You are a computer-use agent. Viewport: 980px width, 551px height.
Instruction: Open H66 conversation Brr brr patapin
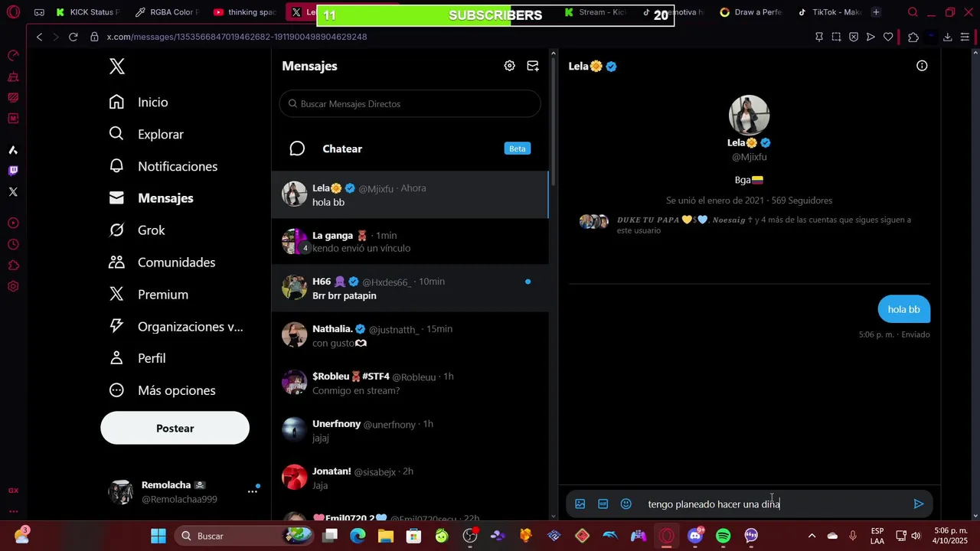click(x=410, y=289)
